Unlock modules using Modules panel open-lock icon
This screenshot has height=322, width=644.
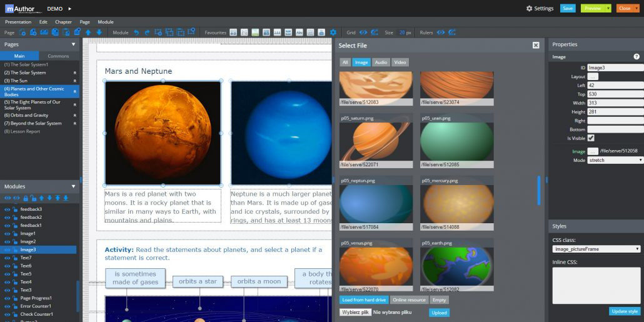coord(33,198)
